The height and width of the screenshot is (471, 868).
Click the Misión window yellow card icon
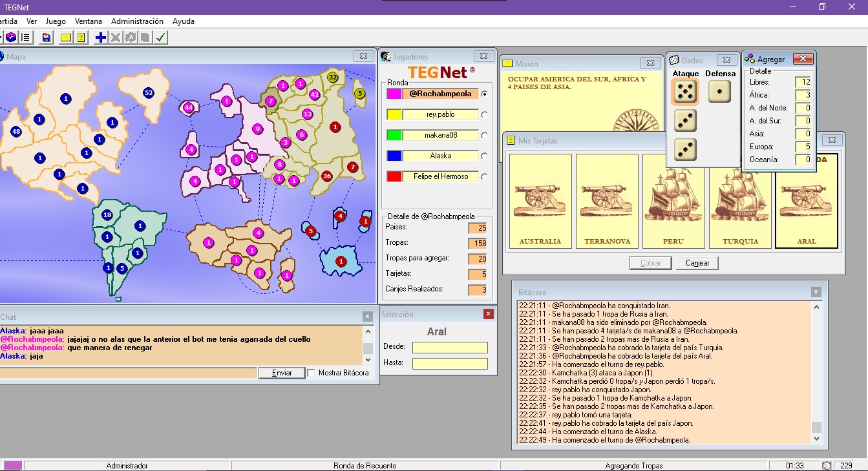pos(508,63)
